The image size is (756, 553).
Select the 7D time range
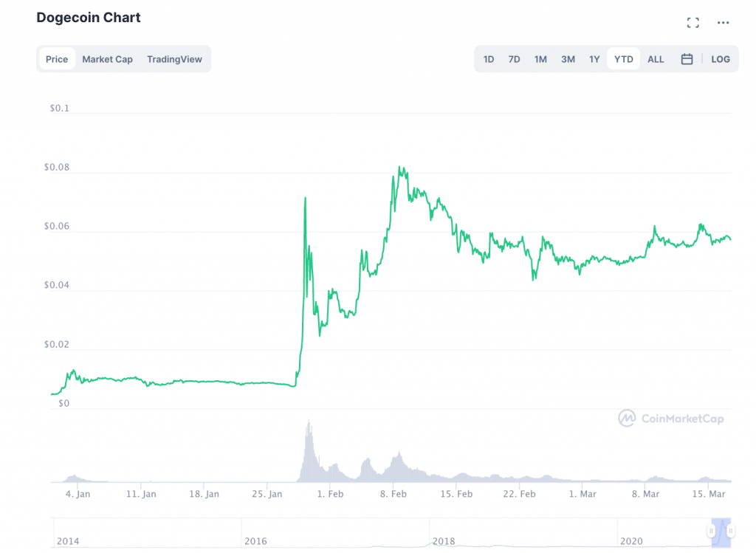coord(514,59)
